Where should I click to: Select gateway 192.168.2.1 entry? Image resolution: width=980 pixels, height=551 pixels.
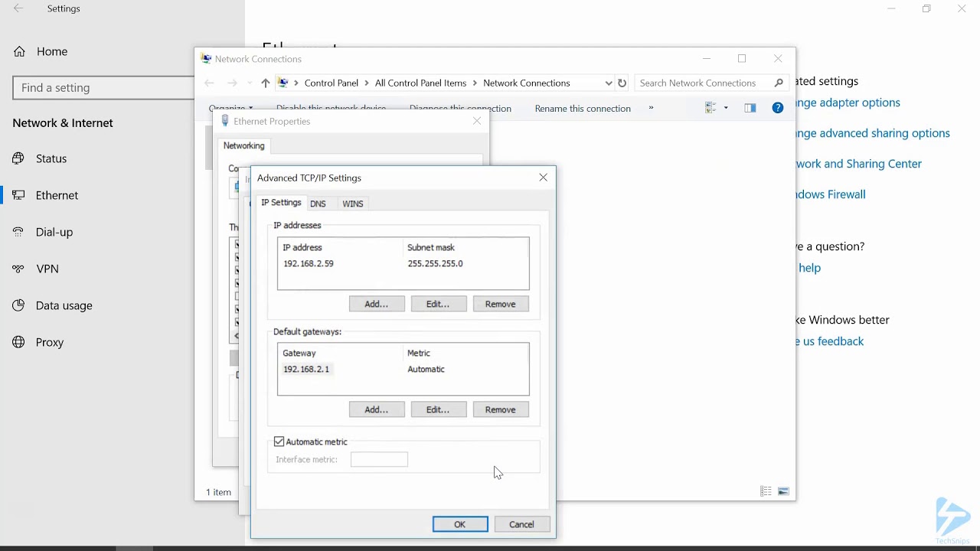pyautogui.click(x=306, y=369)
